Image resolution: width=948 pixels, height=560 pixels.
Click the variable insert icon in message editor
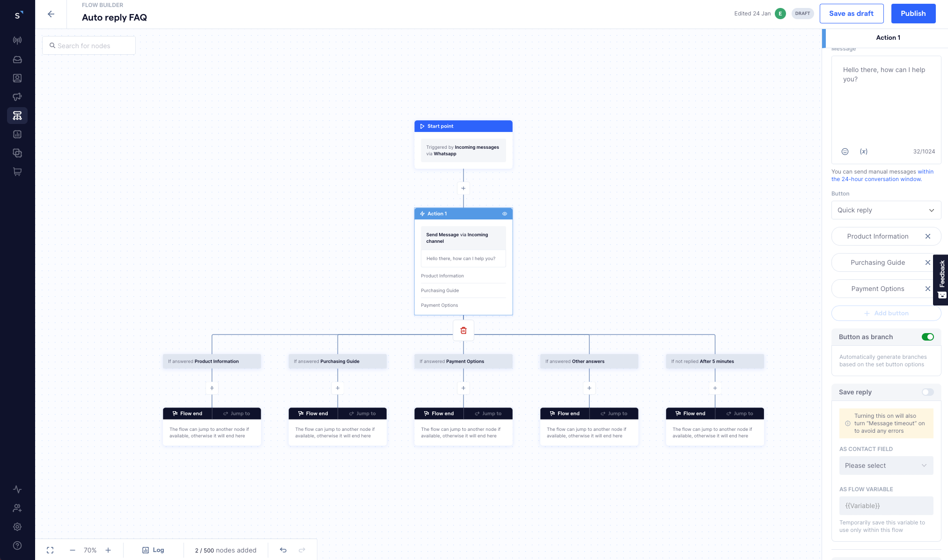[863, 151]
